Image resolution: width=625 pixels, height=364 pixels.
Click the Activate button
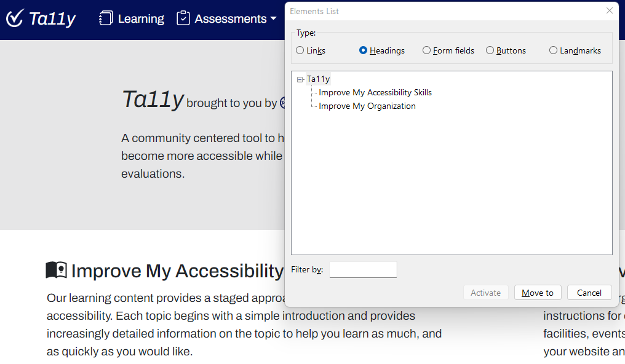pyautogui.click(x=485, y=292)
